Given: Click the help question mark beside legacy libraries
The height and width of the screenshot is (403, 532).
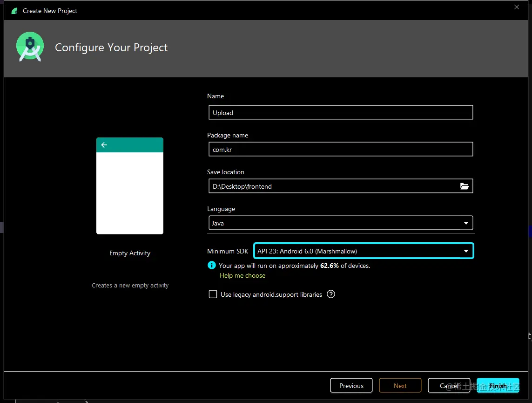Looking at the screenshot, I should [x=331, y=294].
